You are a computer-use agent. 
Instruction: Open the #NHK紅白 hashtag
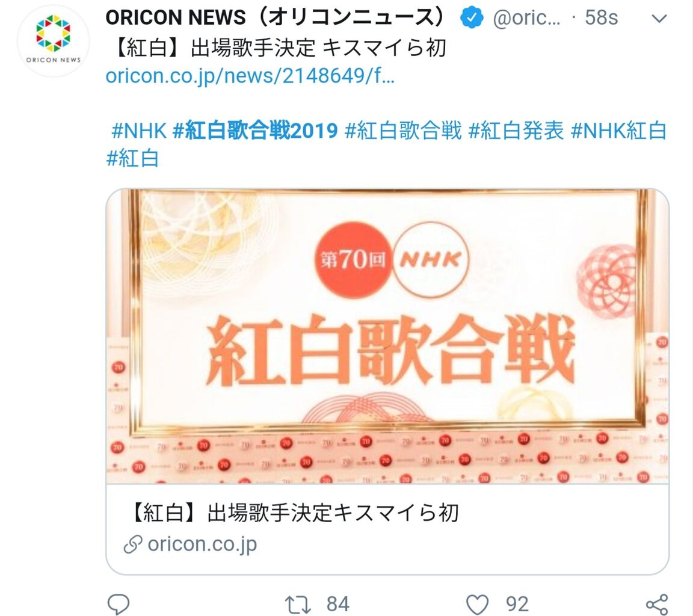tap(619, 131)
